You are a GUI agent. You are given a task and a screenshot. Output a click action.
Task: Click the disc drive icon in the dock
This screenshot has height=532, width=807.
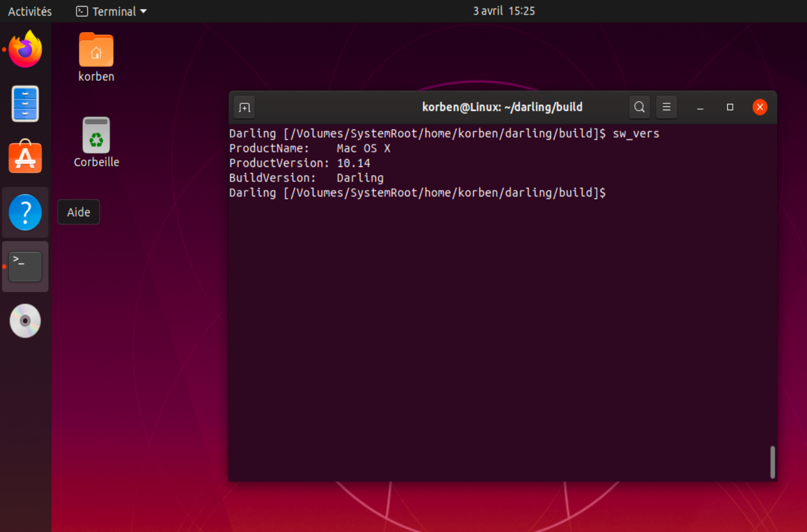tap(25, 321)
